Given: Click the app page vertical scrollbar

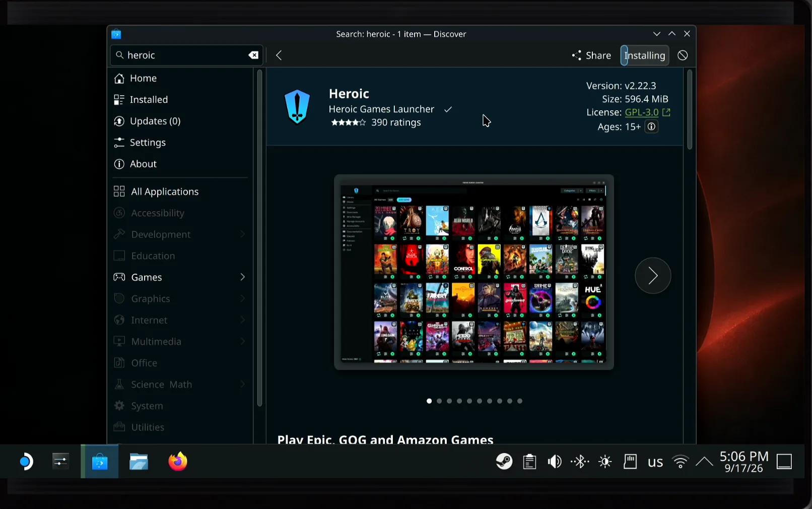Looking at the screenshot, I should [690, 109].
